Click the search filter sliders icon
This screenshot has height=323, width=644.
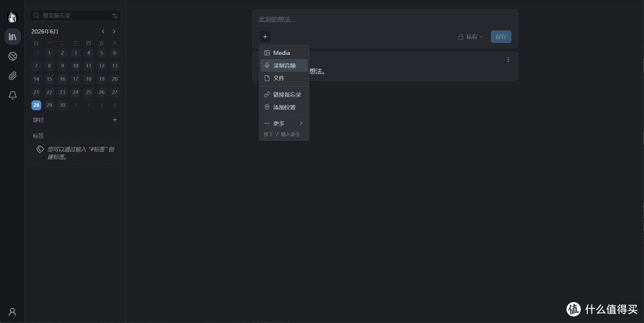(114, 16)
